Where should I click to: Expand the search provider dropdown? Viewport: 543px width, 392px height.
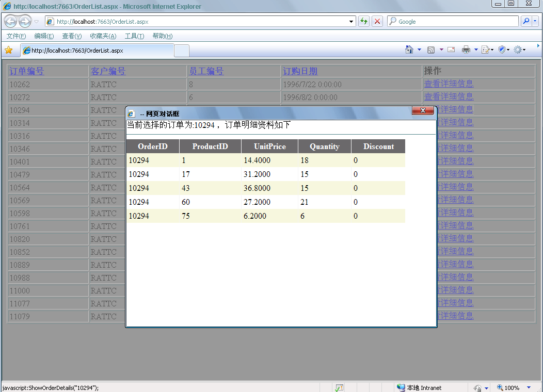(535, 21)
